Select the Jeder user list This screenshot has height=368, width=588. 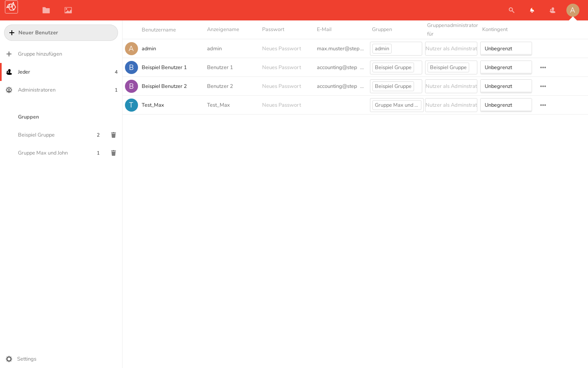coord(24,72)
